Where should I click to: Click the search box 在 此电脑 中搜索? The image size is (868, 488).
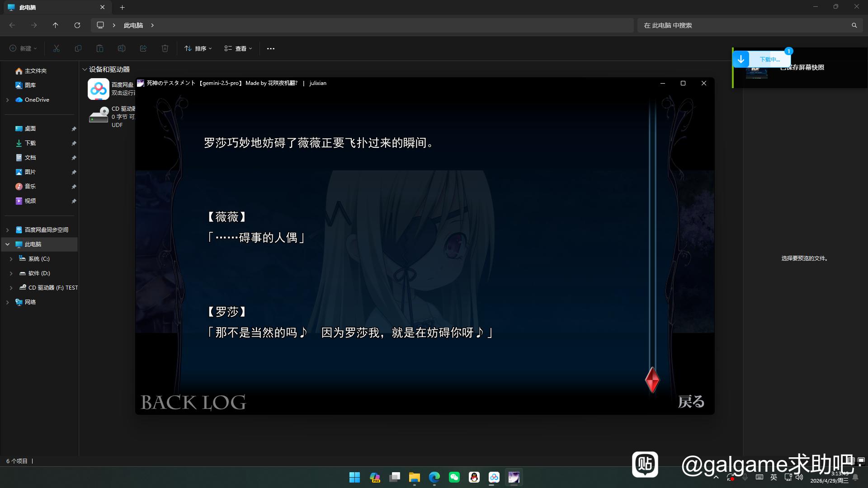click(750, 25)
